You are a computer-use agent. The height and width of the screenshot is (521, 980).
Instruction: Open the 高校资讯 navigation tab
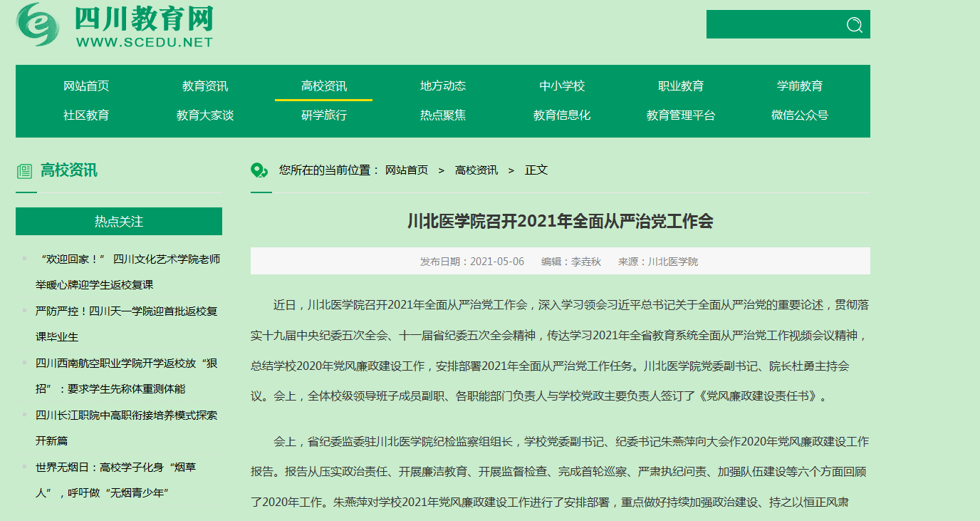coord(324,86)
